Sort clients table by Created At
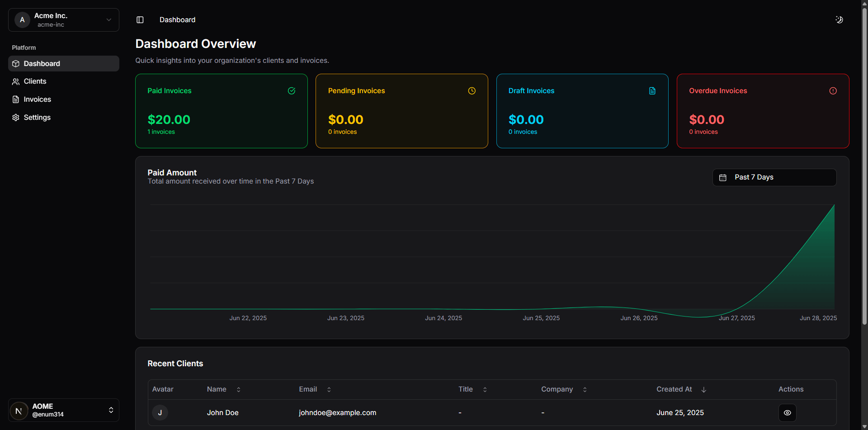868x430 pixels. click(681, 389)
